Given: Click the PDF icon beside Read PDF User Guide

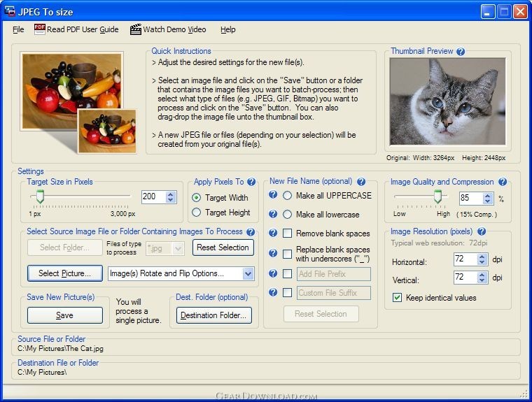Looking at the screenshot, I should click(40, 29).
